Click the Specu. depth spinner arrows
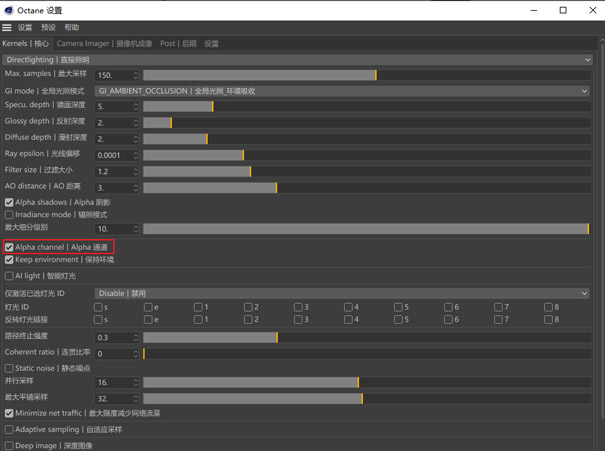The width and height of the screenshot is (605, 451). coord(135,106)
